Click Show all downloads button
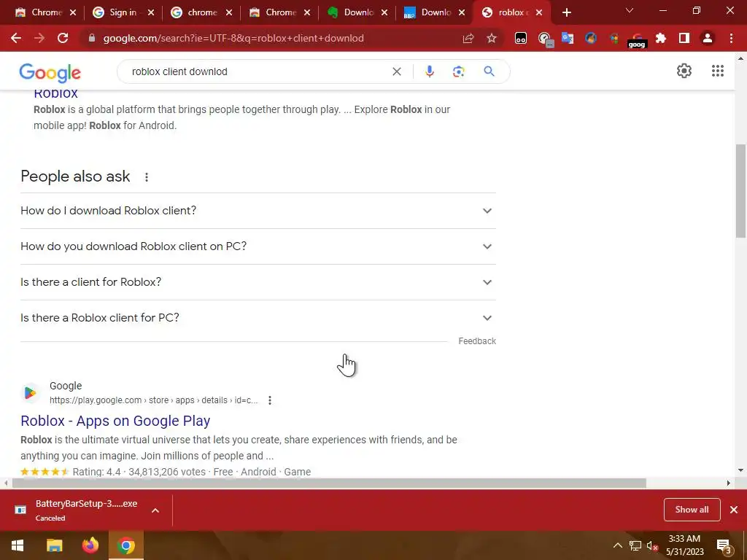The image size is (747, 560). [x=692, y=510]
